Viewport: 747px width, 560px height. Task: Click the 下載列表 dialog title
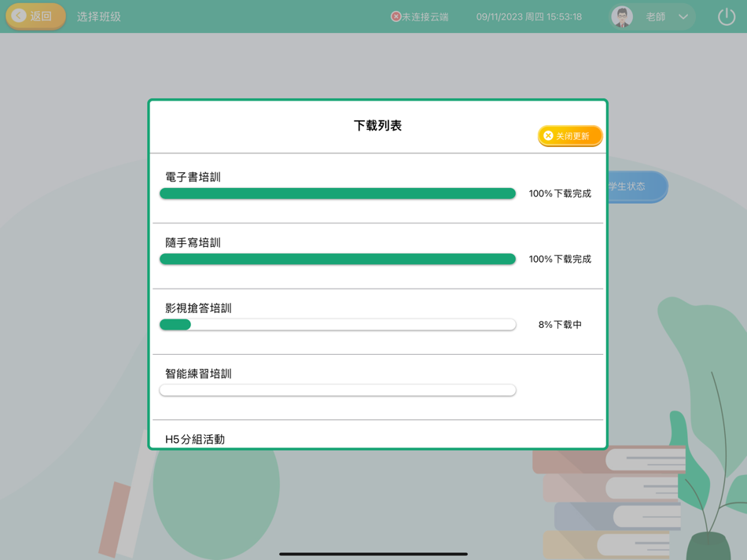pos(377,125)
